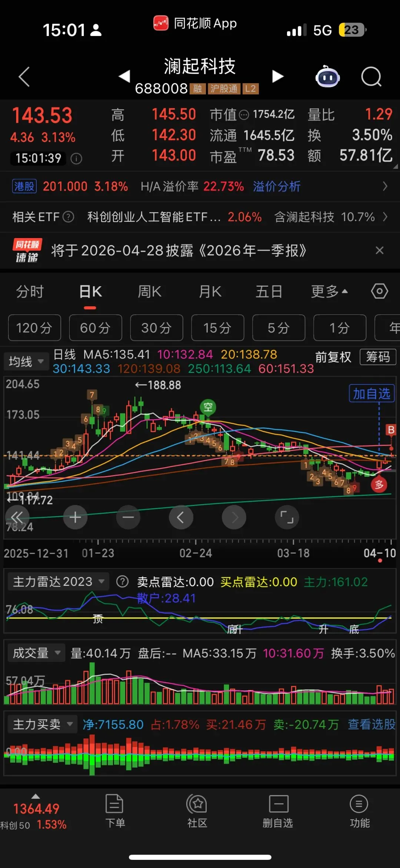Dismiss the 2026年一季报 notice

(379, 250)
